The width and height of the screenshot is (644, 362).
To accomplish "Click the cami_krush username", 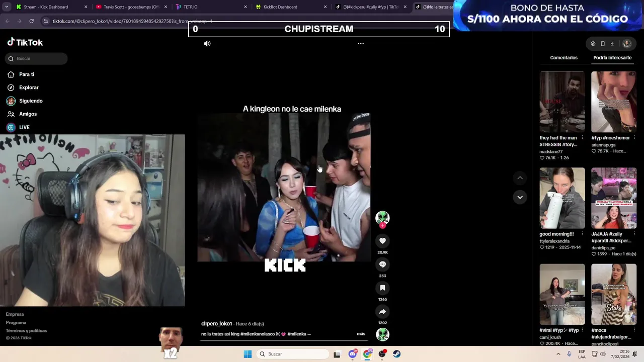I will (x=551, y=337).
